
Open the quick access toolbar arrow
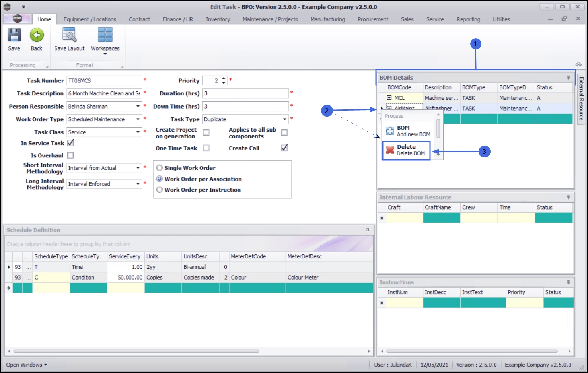[x=23, y=7]
